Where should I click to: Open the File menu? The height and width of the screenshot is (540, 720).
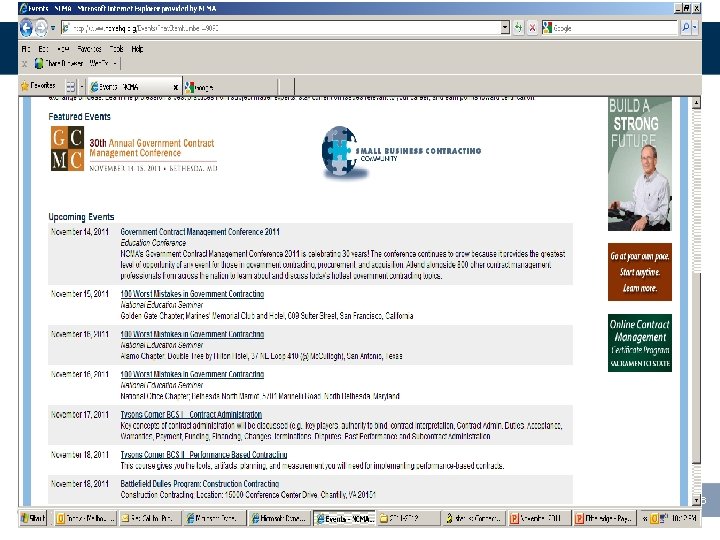point(26,49)
